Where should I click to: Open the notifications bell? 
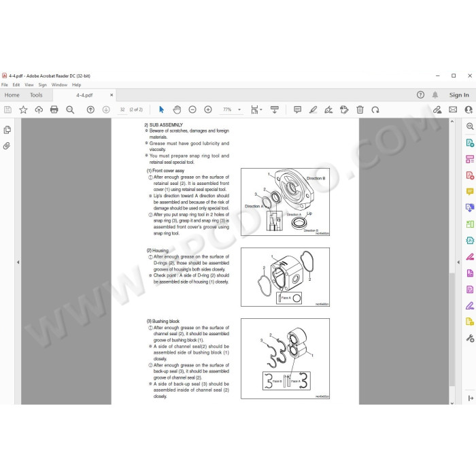[435, 95]
